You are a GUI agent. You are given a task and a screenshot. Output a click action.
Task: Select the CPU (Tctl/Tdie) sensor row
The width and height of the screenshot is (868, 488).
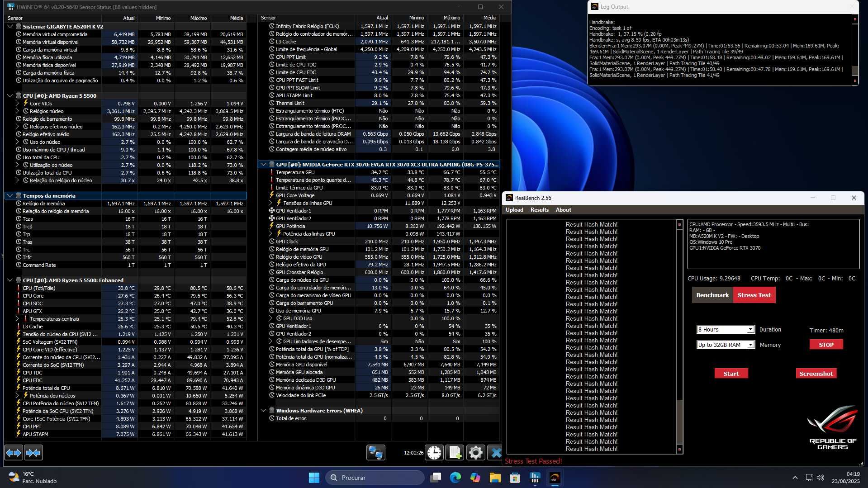point(125,288)
